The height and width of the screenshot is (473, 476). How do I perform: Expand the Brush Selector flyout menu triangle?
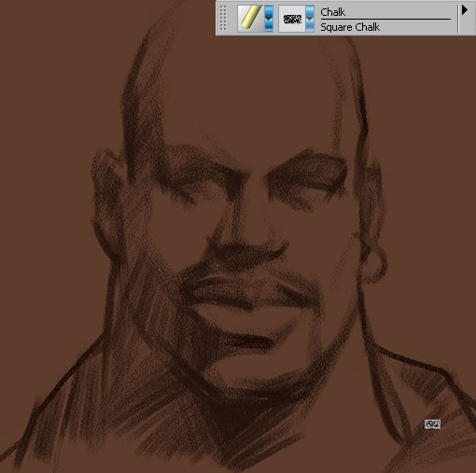tap(465, 10)
